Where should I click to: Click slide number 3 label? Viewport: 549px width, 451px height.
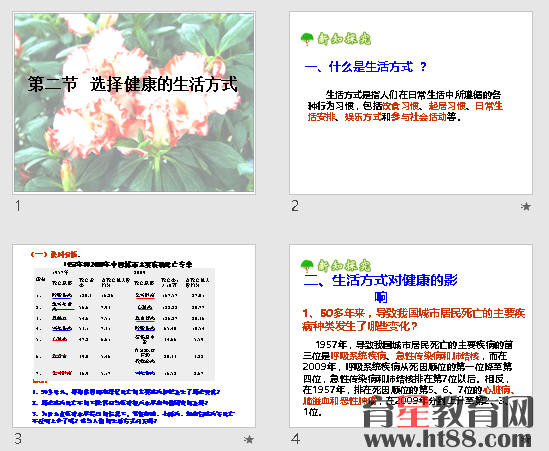18,438
